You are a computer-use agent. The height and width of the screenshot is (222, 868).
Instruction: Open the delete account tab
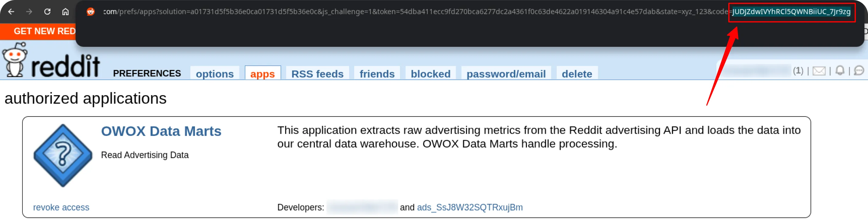(577, 74)
